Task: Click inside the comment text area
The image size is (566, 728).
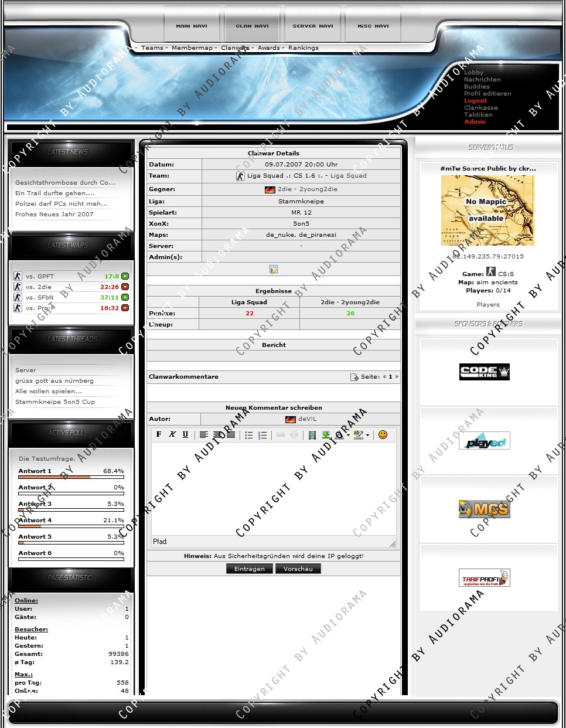Action: point(274,487)
